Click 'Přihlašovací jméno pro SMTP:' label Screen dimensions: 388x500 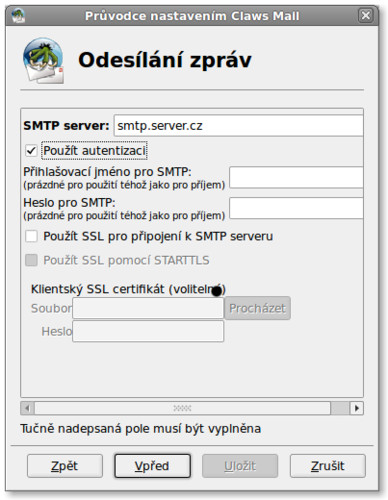tap(107, 172)
